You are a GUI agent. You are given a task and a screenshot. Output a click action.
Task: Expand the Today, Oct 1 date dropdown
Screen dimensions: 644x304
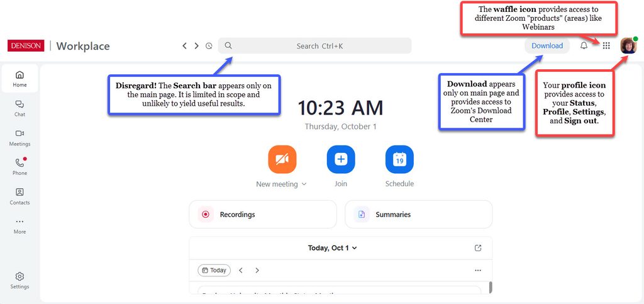pyautogui.click(x=333, y=248)
